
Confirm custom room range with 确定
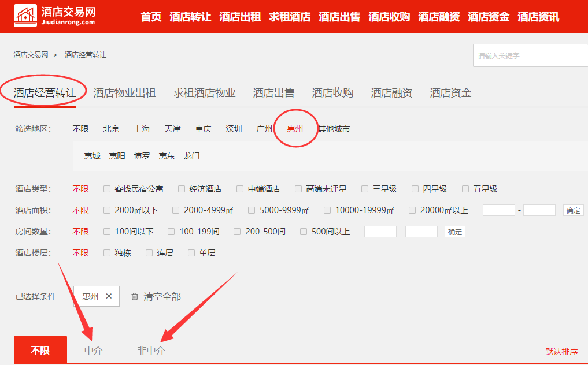pyautogui.click(x=455, y=232)
